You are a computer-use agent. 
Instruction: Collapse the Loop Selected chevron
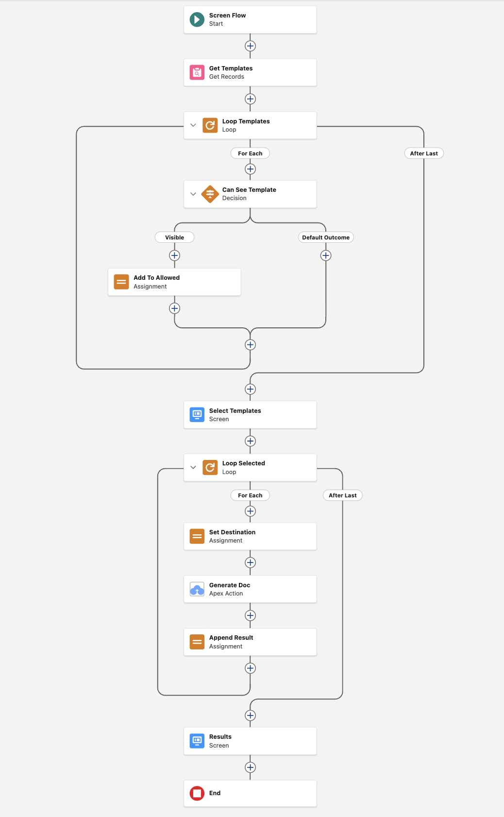(193, 467)
